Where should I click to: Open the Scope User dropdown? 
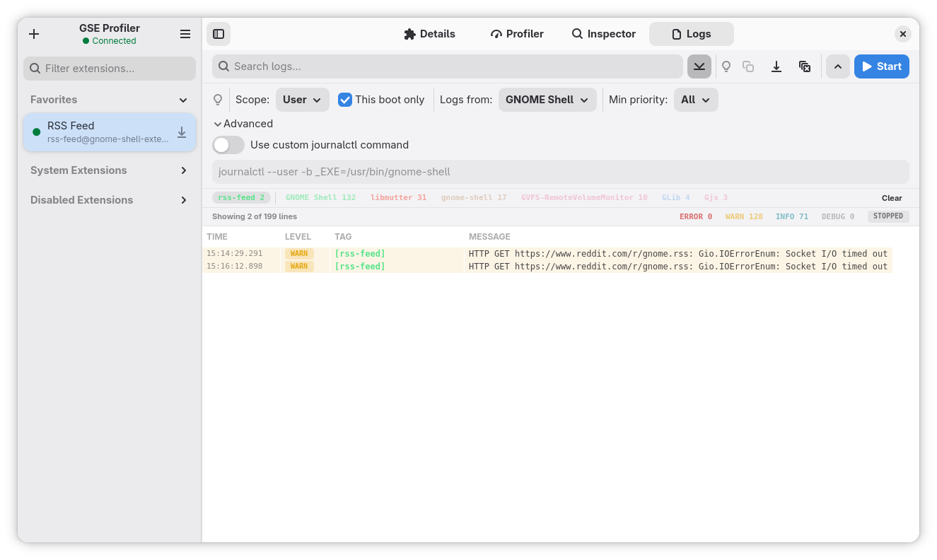[x=303, y=100]
